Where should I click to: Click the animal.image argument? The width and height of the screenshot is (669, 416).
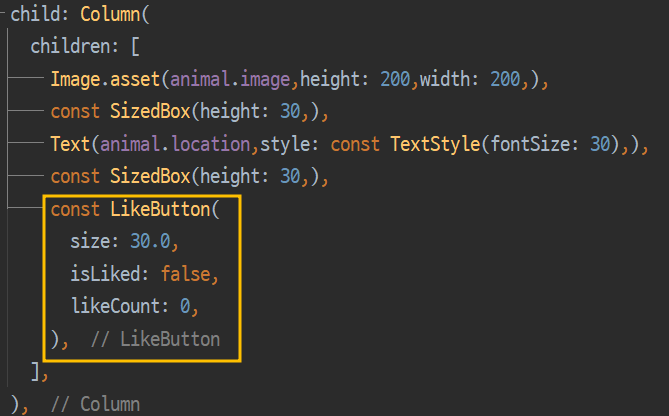click(230, 79)
